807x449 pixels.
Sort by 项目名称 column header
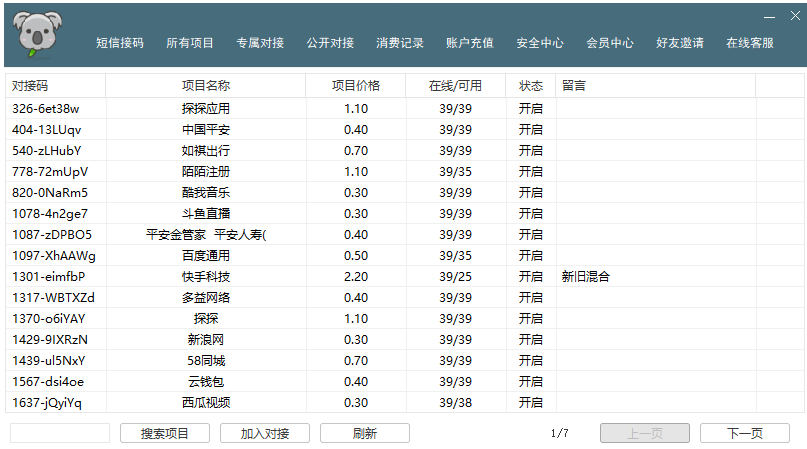click(x=205, y=85)
